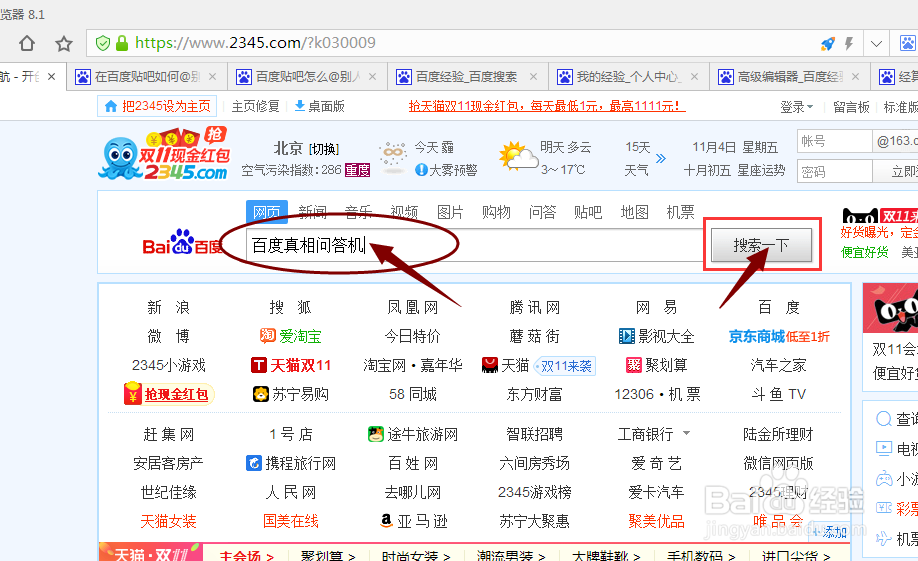This screenshot has width=918, height=561.
Task: Select the 购物 search tab
Action: point(496,212)
